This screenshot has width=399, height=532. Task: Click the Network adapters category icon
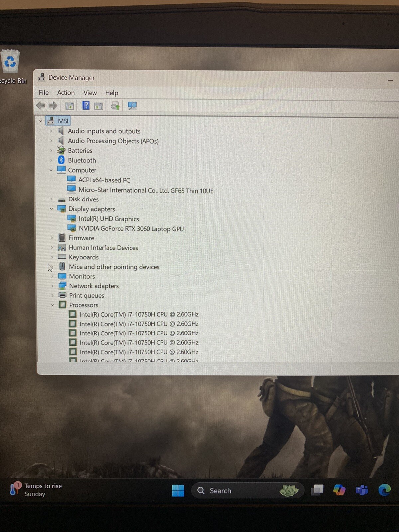pos(62,286)
